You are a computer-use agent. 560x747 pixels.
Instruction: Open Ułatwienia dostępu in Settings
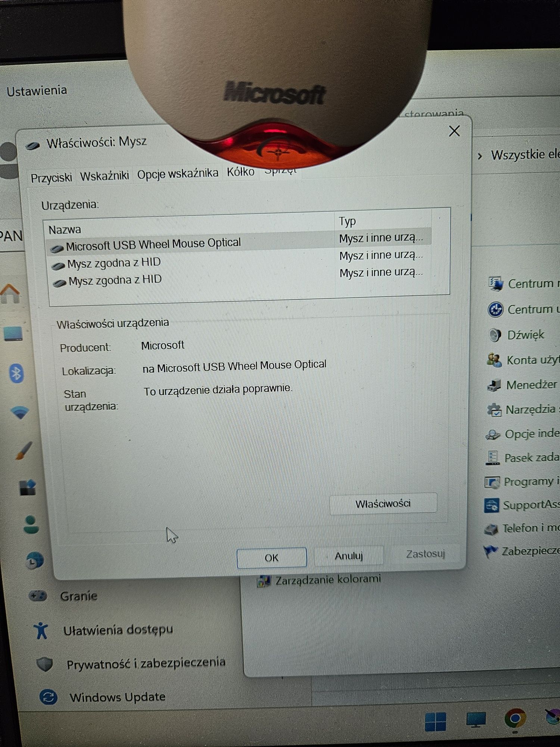[118, 630]
